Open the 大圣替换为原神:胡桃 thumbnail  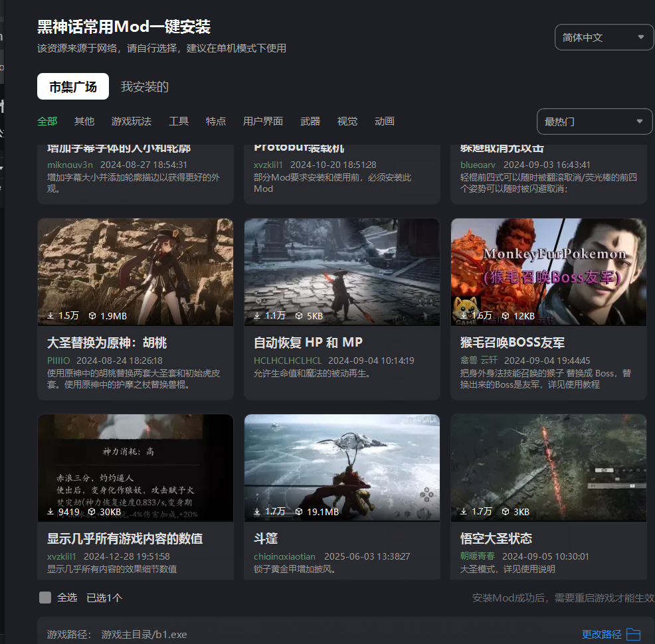(136, 272)
